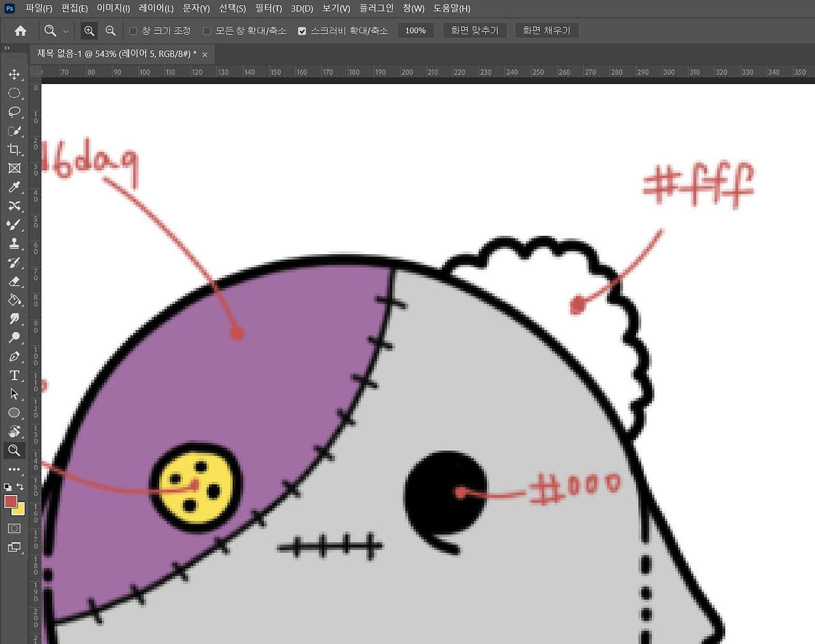The width and height of the screenshot is (815, 644).
Task: Select the Clone Stamp tool
Action: pos(14,243)
